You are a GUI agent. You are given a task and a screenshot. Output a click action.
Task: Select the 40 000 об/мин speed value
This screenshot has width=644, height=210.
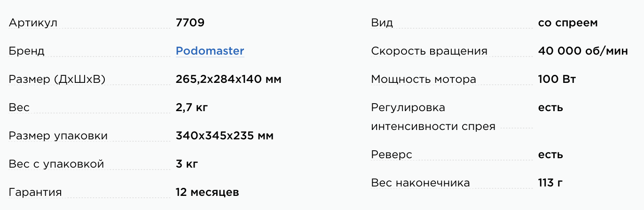tap(583, 51)
